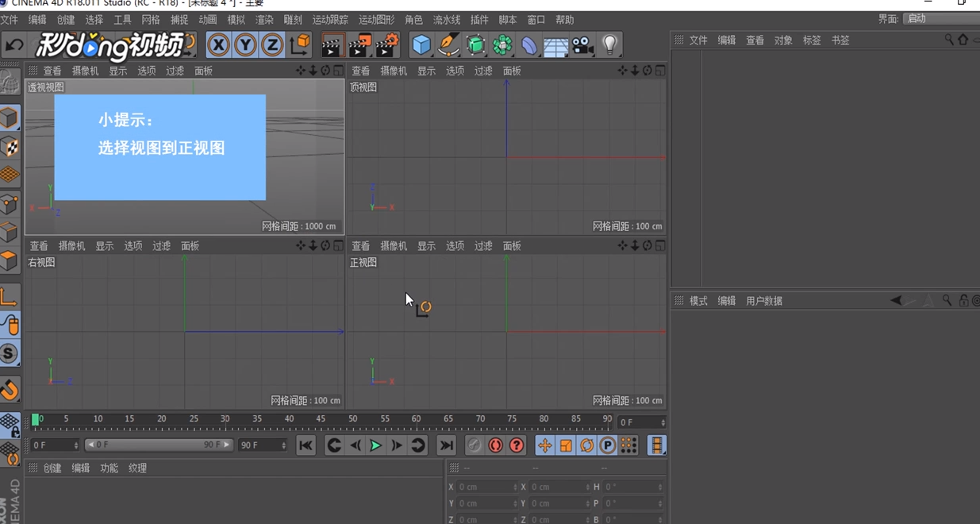Select the Points mode cube icon
This screenshot has width=980, height=524.
[10, 204]
